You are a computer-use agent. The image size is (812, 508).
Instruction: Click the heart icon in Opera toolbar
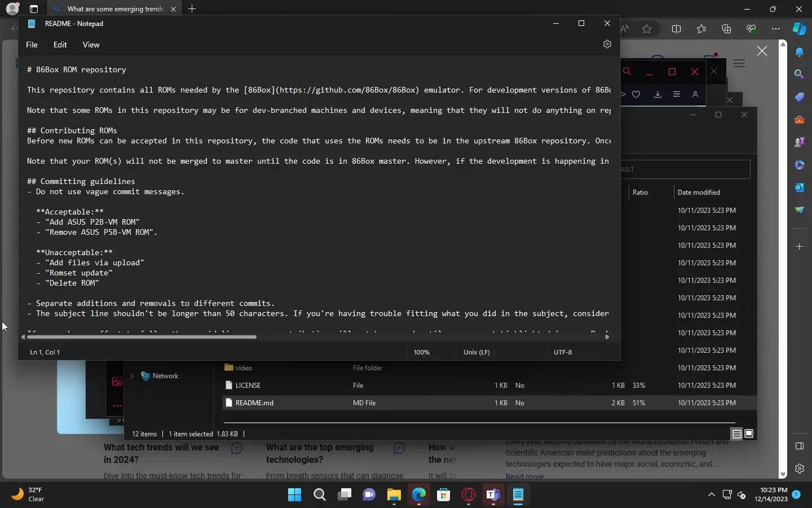pyautogui.click(x=636, y=94)
